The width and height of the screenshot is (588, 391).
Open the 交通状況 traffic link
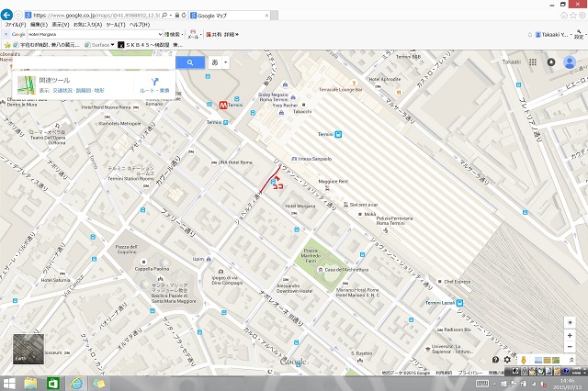[x=62, y=91]
